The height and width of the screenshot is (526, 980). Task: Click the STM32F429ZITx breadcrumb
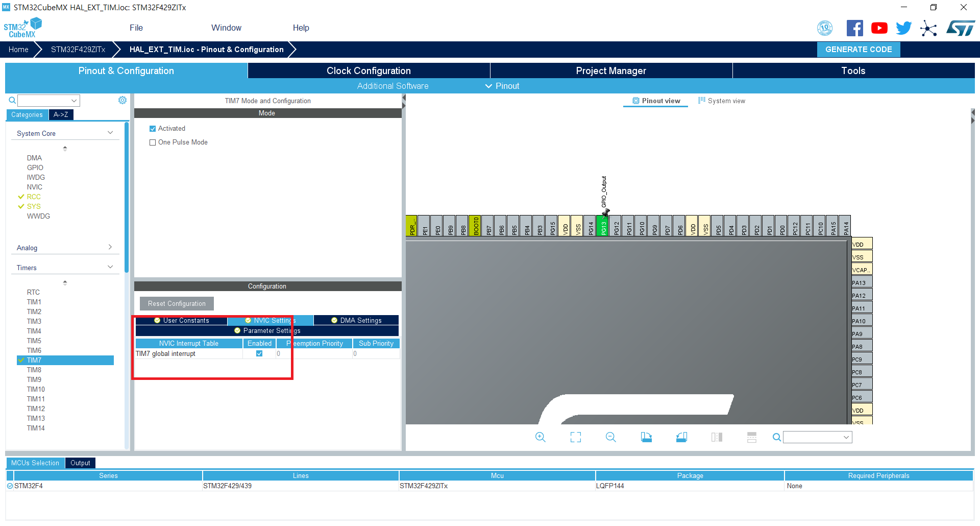[x=78, y=49]
